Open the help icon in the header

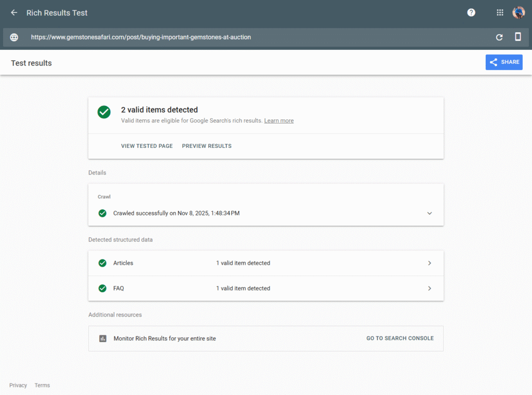point(471,12)
